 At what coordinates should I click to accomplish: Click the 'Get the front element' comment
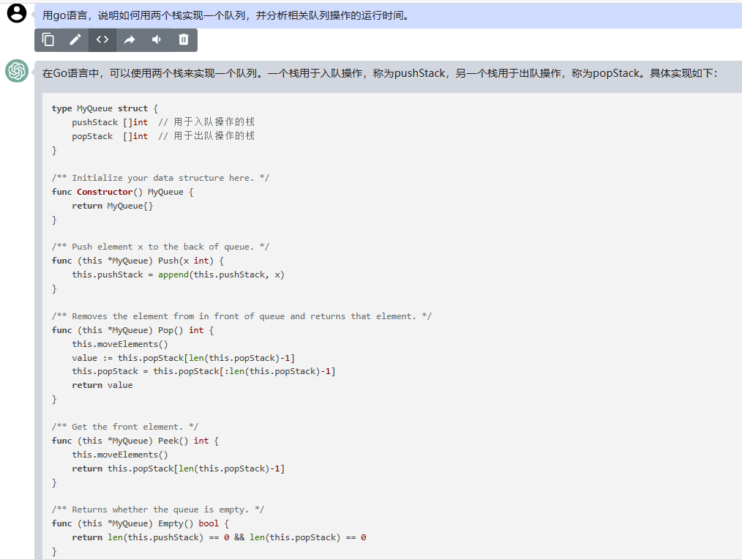point(125,427)
